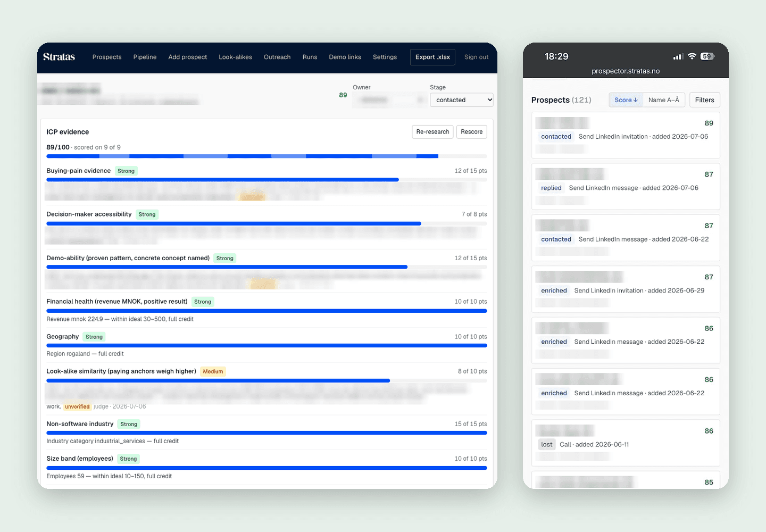Open the Runs page
The image size is (766, 532).
(310, 57)
